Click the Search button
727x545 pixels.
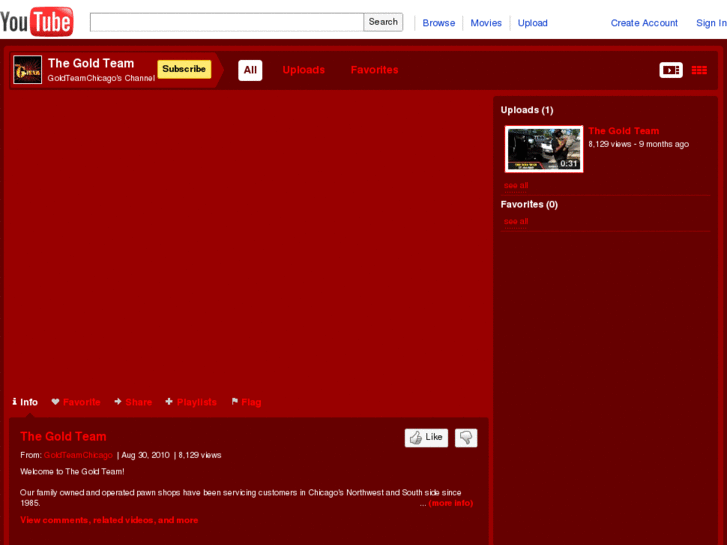(383, 22)
